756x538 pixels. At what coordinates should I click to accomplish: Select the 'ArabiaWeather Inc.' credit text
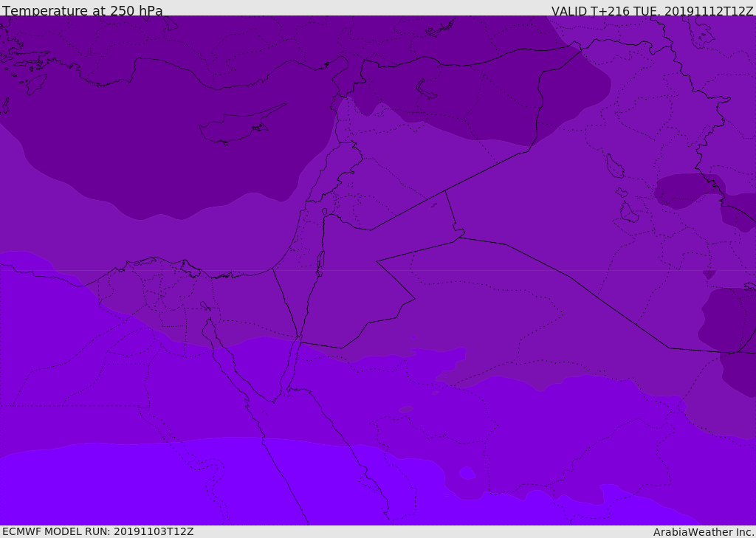coord(704,532)
